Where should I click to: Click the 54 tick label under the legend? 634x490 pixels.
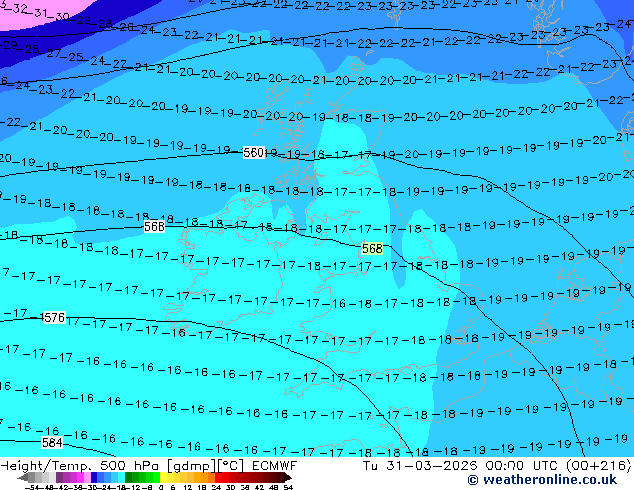pyautogui.click(x=288, y=487)
